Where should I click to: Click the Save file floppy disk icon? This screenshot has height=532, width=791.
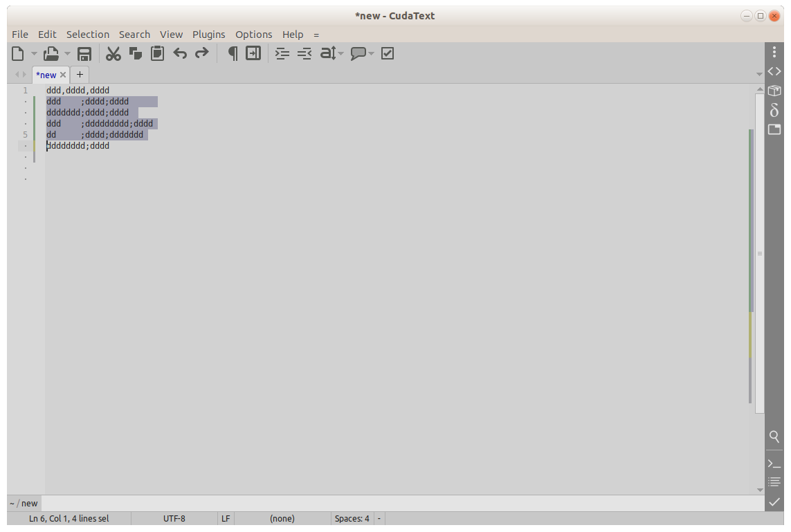84,54
